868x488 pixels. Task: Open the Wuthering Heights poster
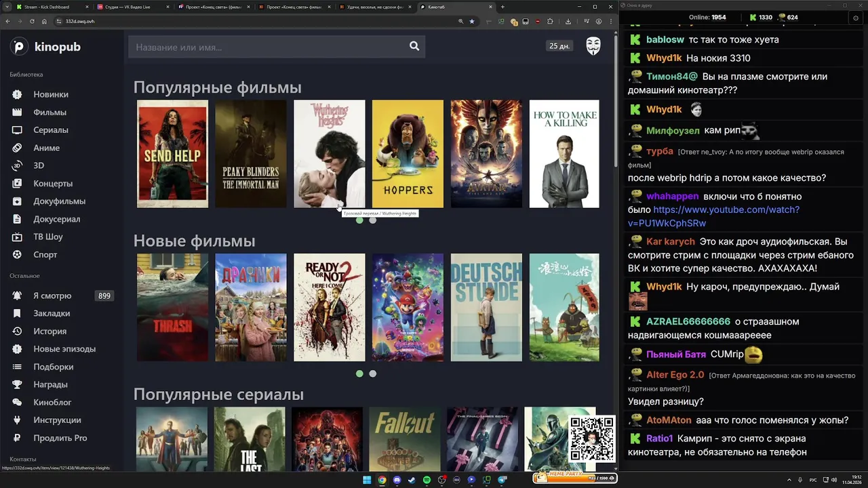tap(330, 154)
